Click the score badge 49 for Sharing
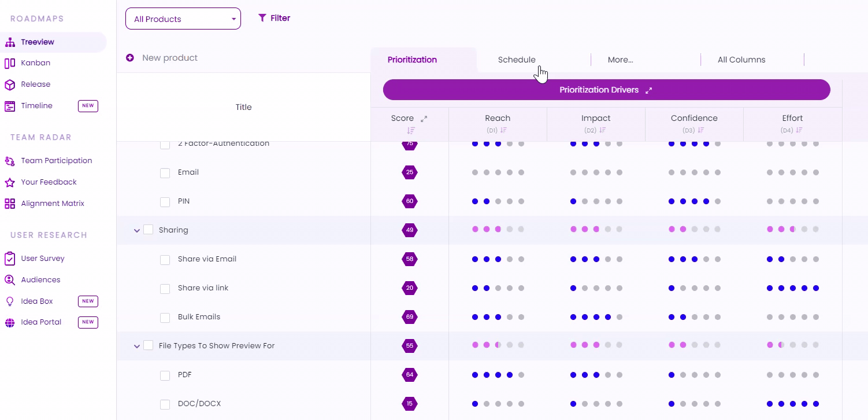 [x=410, y=230]
